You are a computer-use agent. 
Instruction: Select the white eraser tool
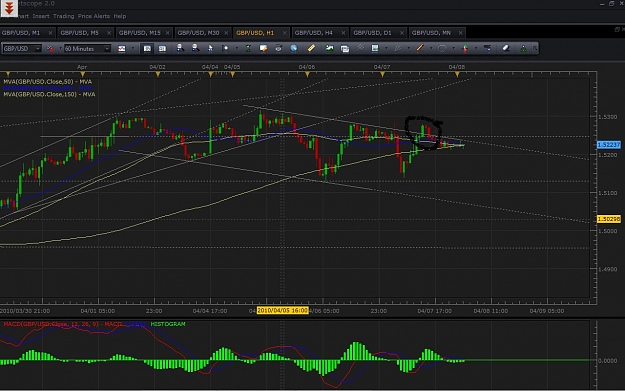(506, 48)
